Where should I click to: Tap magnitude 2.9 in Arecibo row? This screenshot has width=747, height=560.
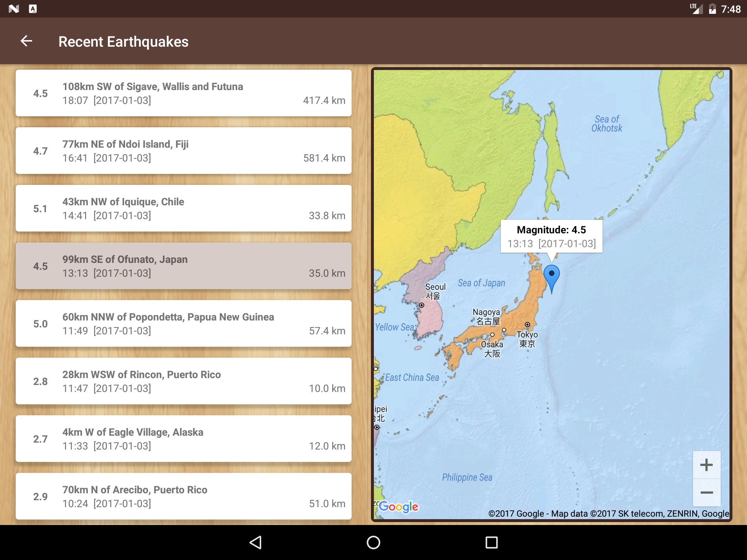click(40, 497)
